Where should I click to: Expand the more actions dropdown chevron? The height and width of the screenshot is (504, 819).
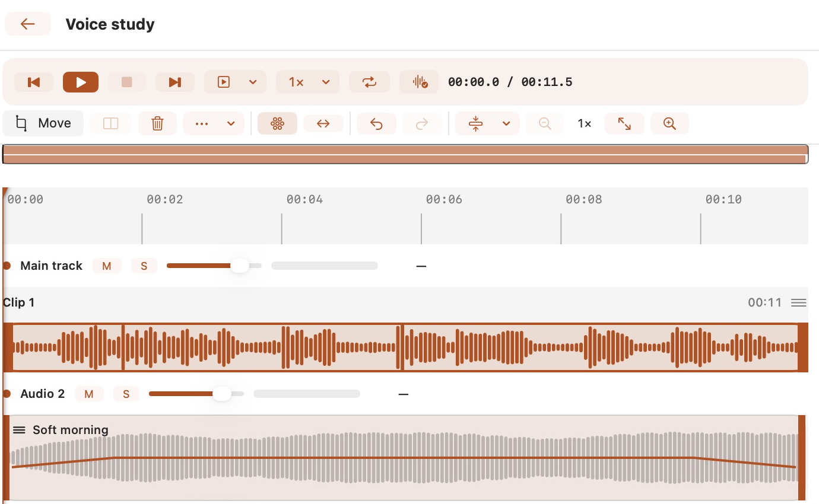pyautogui.click(x=231, y=123)
